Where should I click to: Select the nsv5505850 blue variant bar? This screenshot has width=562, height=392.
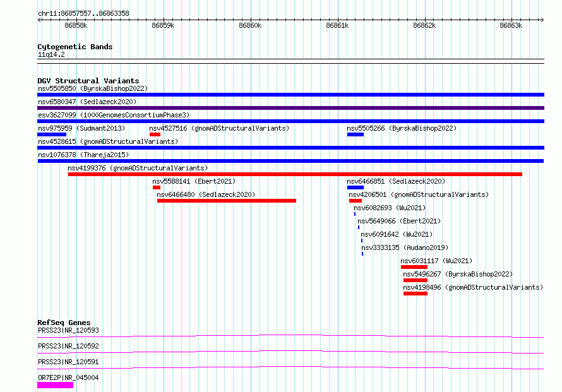[x=290, y=95]
